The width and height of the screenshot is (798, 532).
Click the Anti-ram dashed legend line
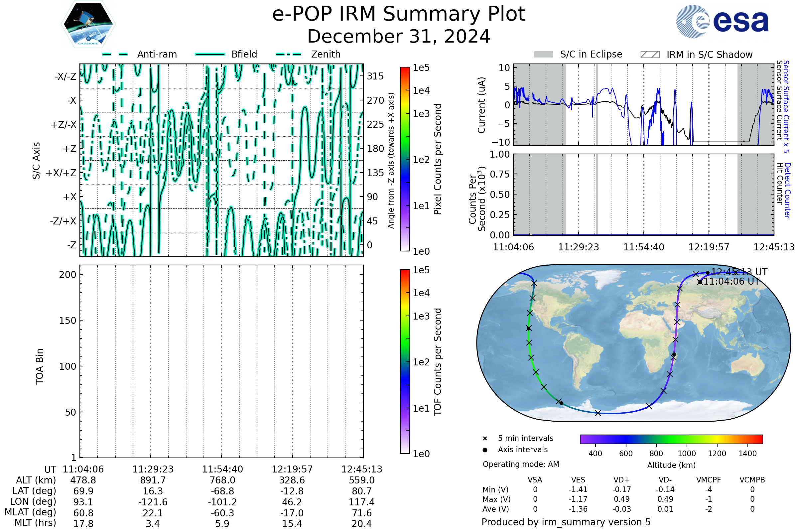point(115,54)
